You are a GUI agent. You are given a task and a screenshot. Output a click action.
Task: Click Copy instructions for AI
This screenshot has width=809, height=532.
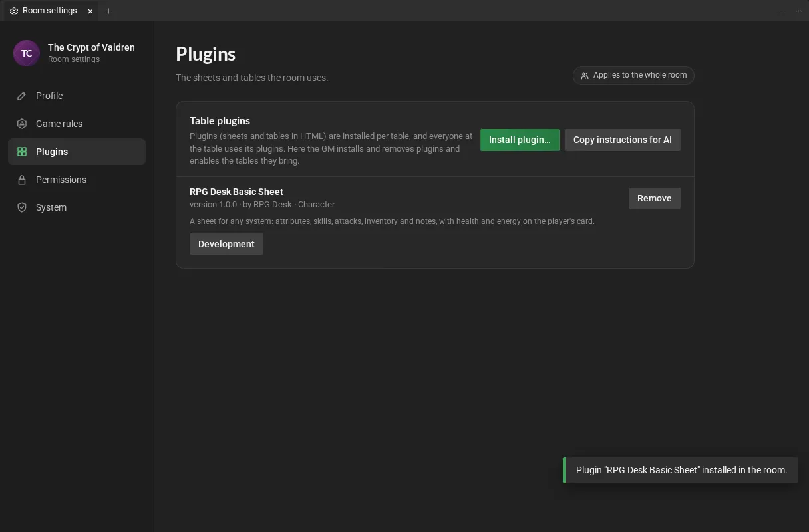622,140
